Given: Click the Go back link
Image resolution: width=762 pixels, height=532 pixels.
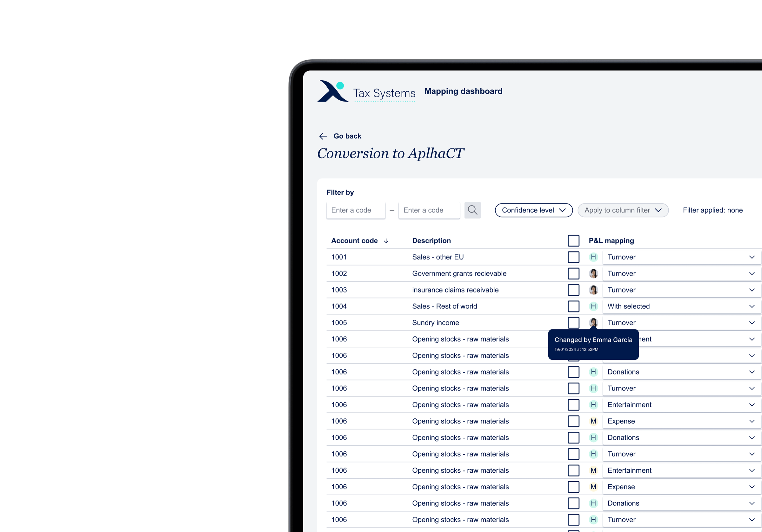Looking at the screenshot, I should [347, 136].
